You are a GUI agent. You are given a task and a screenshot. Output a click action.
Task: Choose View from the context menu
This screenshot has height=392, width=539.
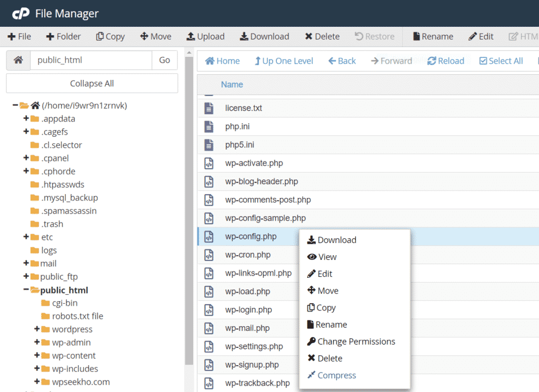tap(322, 257)
